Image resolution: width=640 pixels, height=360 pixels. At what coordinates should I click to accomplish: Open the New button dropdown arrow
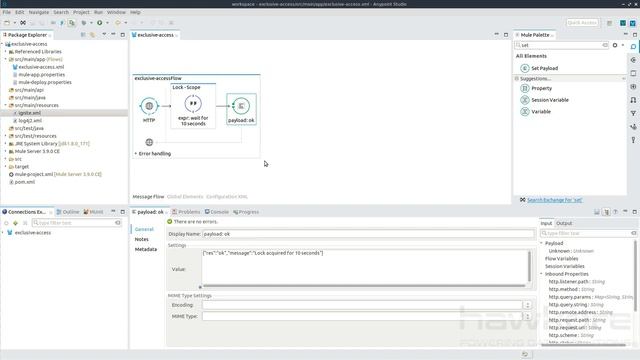pyautogui.click(x=14, y=23)
